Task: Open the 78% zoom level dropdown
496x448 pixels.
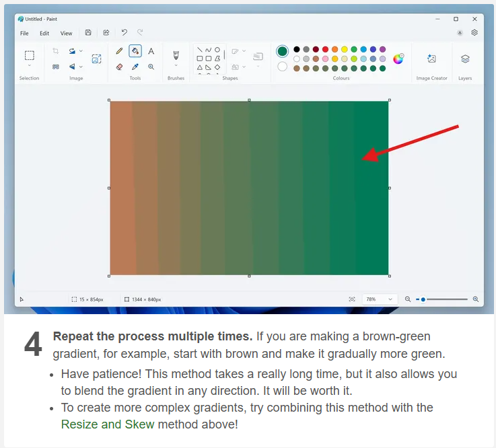Action: coord(379,299)
